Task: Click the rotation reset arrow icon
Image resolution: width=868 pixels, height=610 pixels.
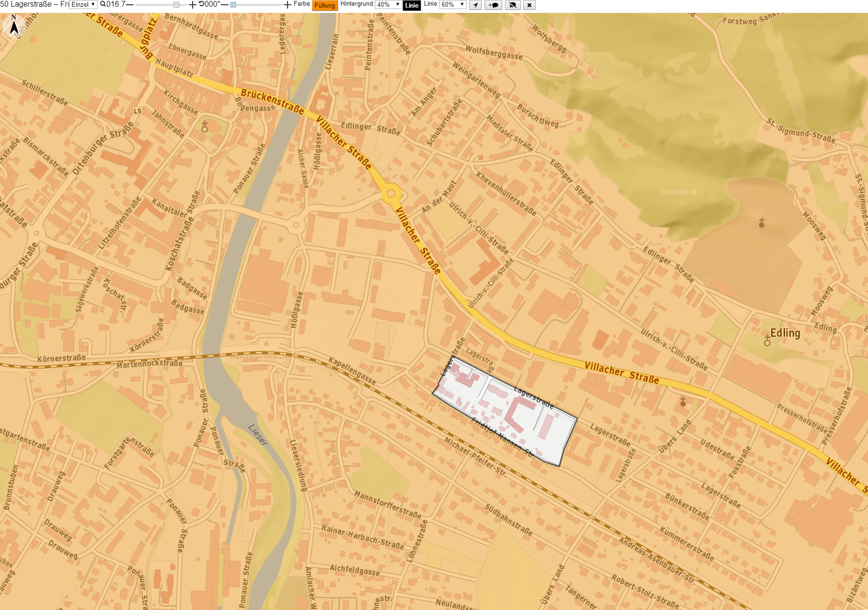Action: (x=201, y=4)
